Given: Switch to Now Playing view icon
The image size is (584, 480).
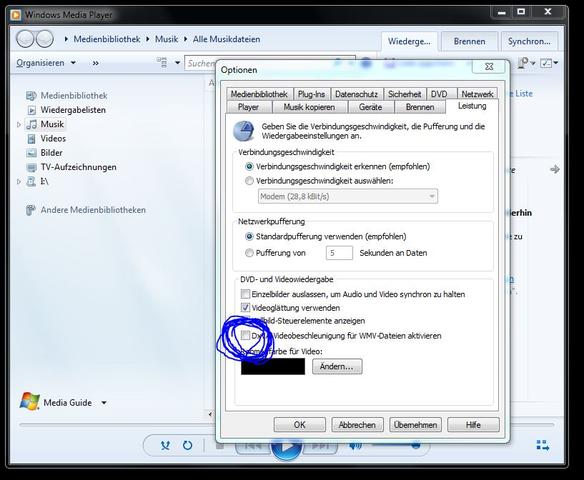Looking at the screenshot, I should pos(543,445).
